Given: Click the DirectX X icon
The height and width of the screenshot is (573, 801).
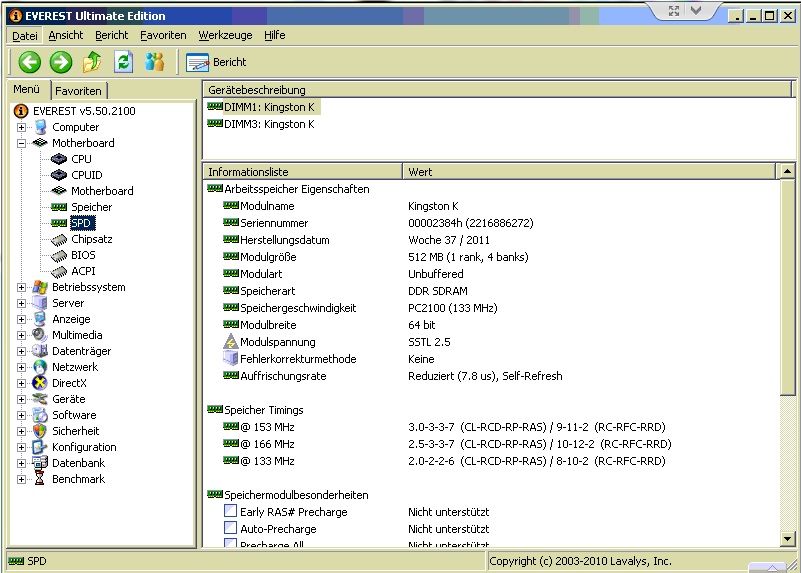Looking at the screenshot, I should 40,383.
